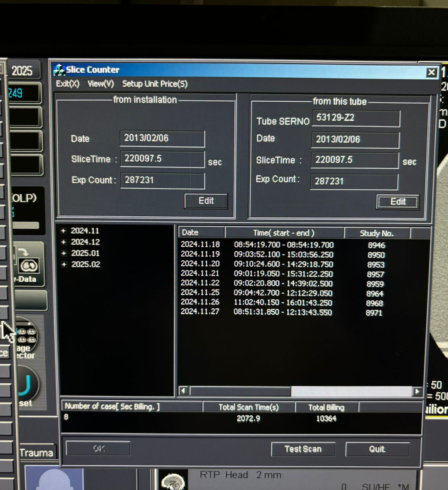Click the horizontal scrollbar thumb
The image size is (448, 490).
point(241,391)
